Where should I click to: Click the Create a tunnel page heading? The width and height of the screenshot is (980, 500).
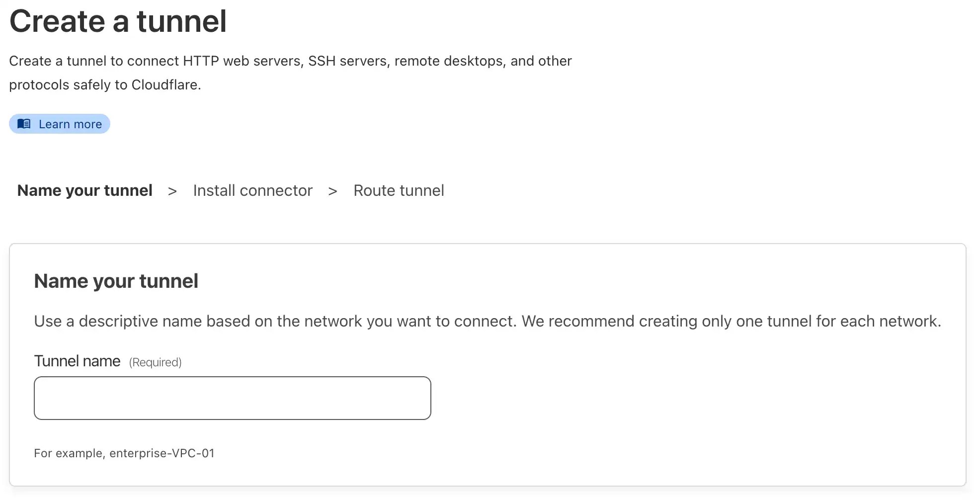click(118, 21)
